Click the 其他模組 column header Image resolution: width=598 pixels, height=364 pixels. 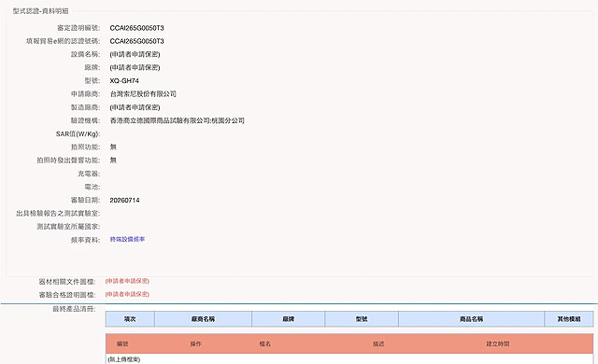pos(569,319)
